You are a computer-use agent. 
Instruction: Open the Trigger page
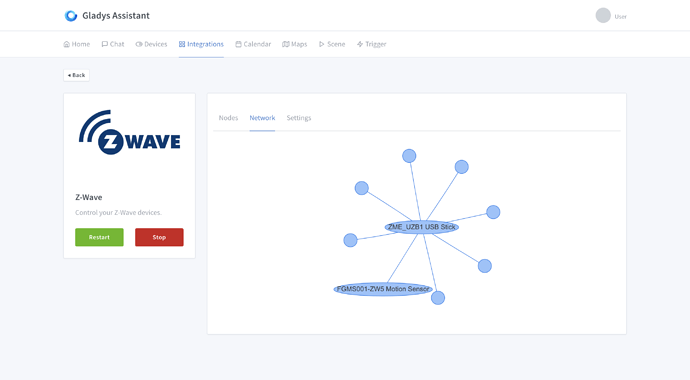371,44
